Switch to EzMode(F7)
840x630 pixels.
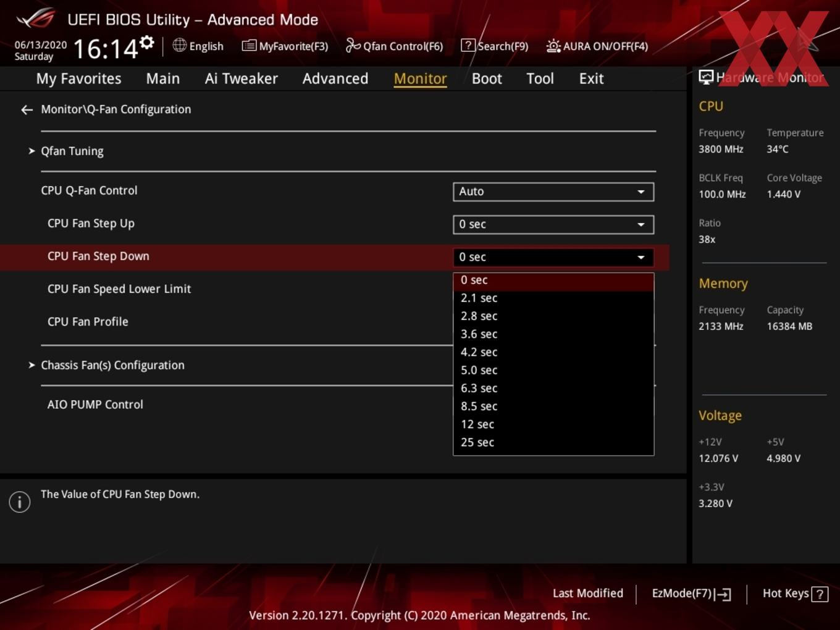pyautogui.click(x=692, y=594)
